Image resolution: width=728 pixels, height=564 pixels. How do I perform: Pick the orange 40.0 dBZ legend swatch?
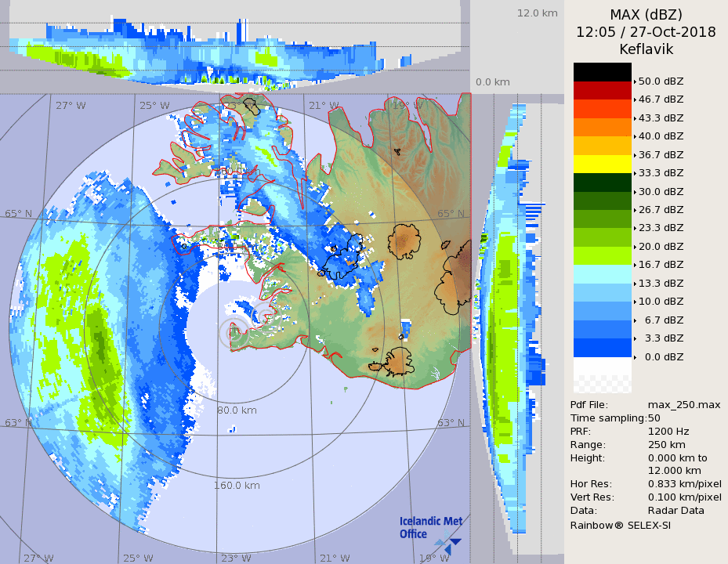602,127
